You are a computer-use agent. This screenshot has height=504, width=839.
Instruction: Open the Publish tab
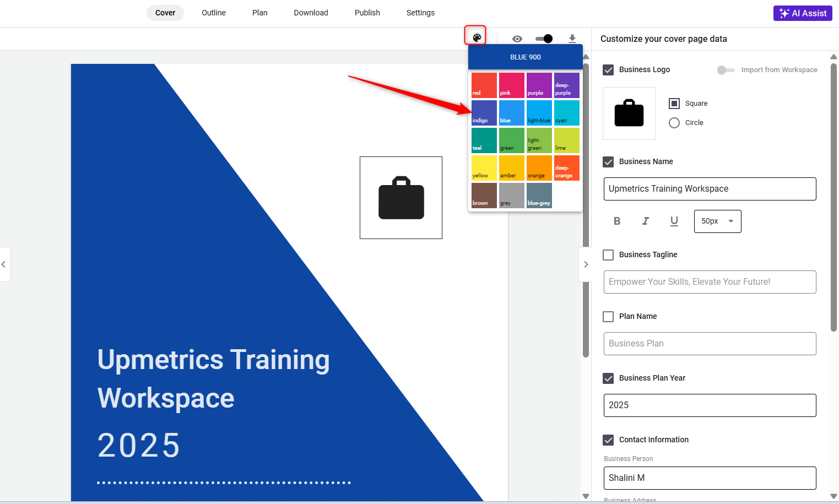click(x=367, y=13)
